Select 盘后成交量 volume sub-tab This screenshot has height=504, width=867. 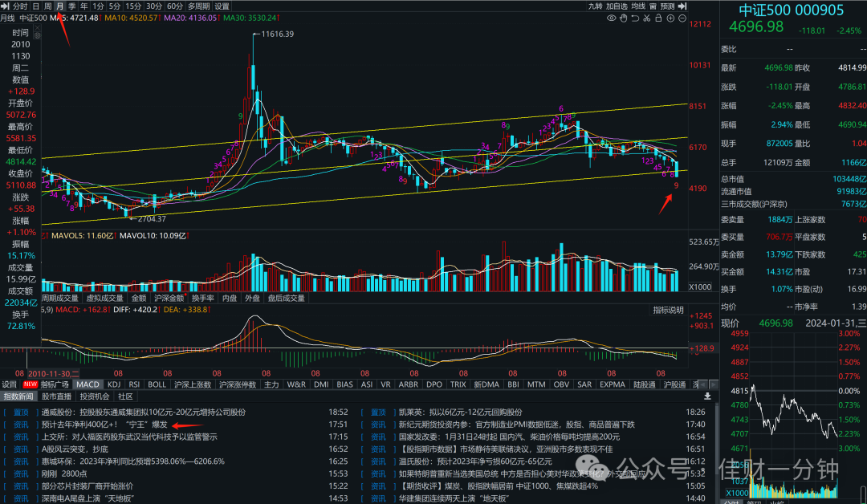287,298
